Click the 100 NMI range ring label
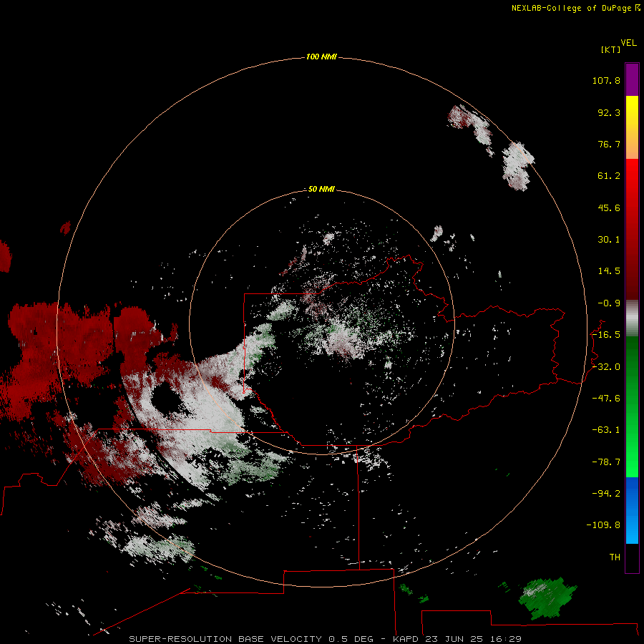644x644 pixels. (x=321, y=57)
